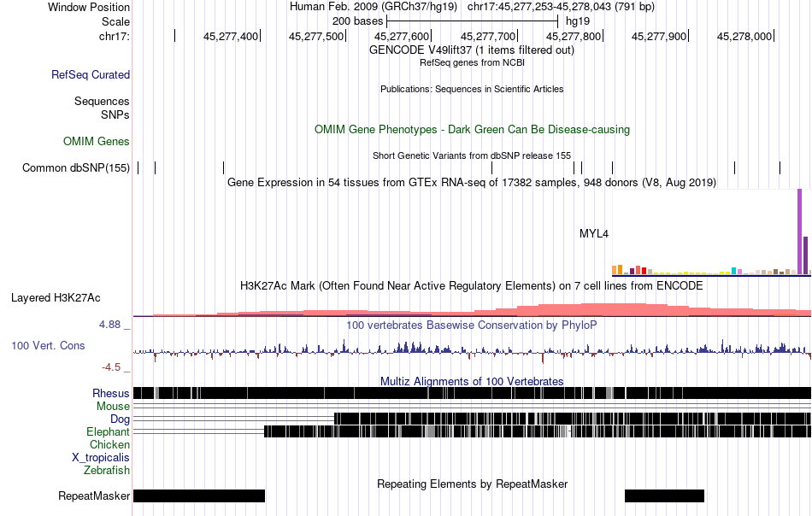This screenshot has height=516, width=812.
Task: Select the Dog species label
Action: point(121,419)
